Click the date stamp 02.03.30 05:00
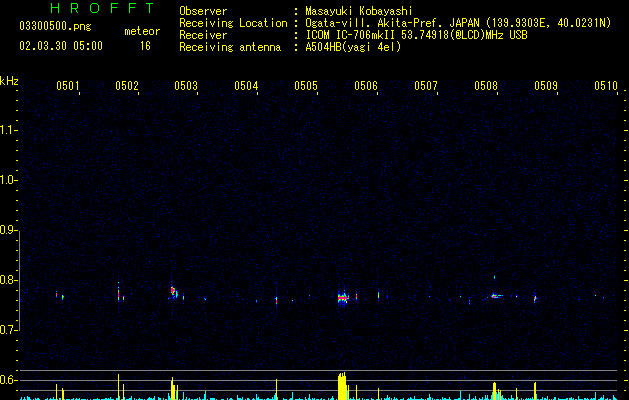This screenshot has width=629, height=400. coord(61,46)
